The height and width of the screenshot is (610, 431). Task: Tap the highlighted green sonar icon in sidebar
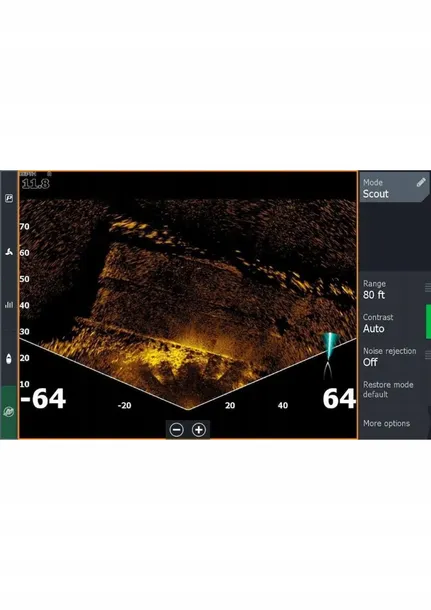[x=9, y=412]
